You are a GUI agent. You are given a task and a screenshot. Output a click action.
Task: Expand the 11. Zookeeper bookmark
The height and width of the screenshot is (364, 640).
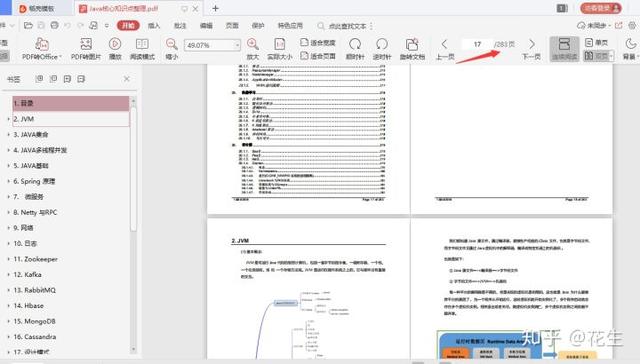(9, 259)
